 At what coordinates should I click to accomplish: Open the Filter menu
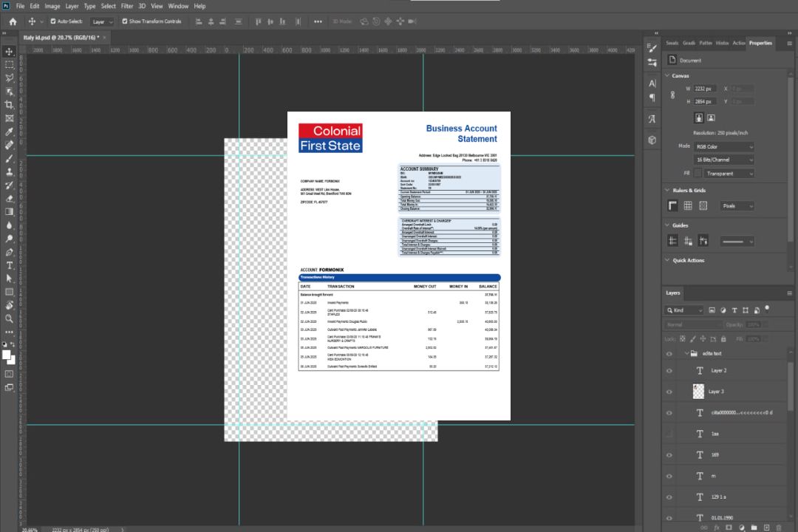point(127,6)
